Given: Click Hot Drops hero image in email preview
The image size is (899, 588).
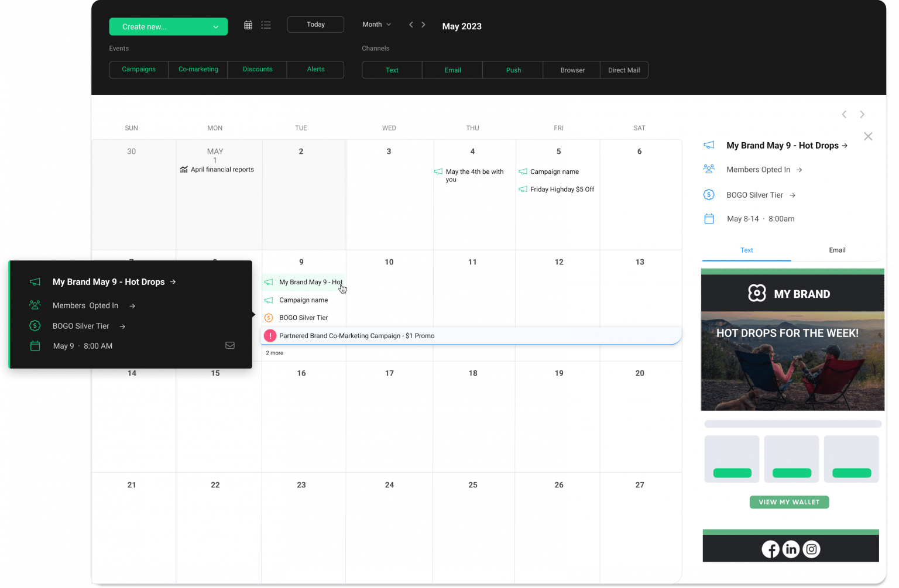Looking at the screenshot, I should pyautogui.click(x=792, y=361).
